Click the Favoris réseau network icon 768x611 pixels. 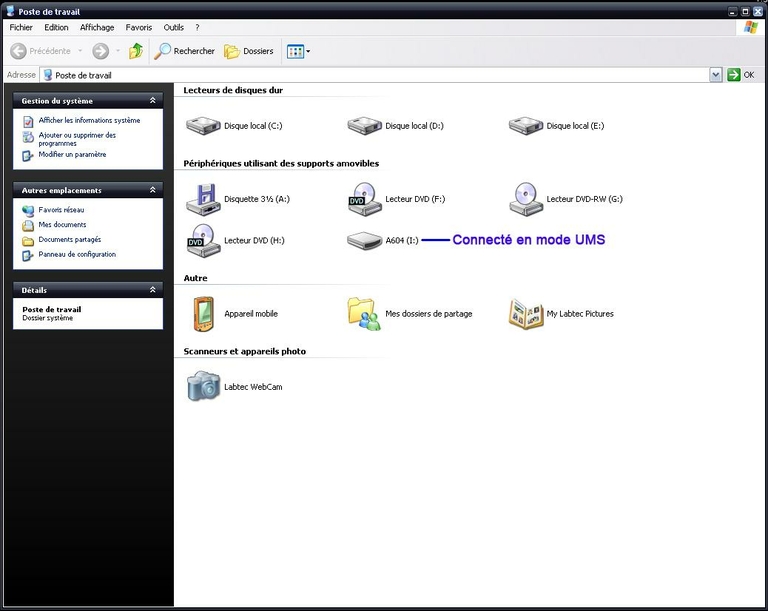pyautogui.click(x=28, y=211)
